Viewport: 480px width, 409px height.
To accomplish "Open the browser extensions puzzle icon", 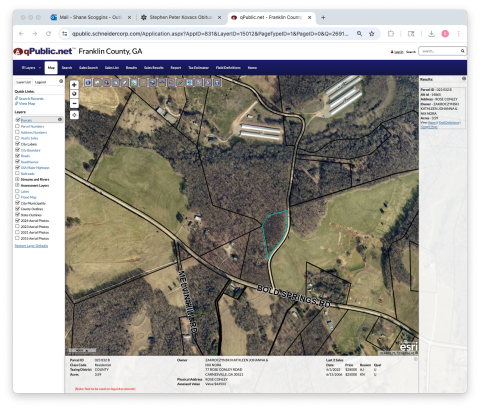I will [x=391, y=34].
